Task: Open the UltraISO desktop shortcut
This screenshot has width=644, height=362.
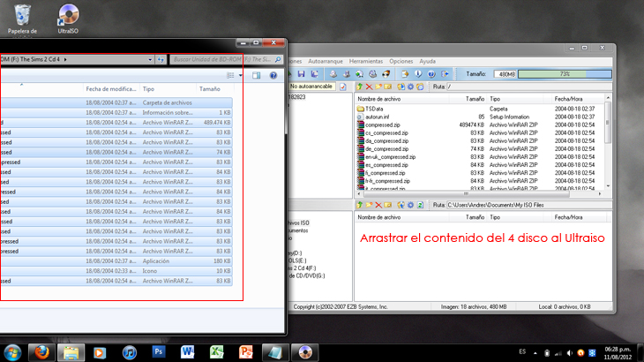Action: click(x=68, y=19)
